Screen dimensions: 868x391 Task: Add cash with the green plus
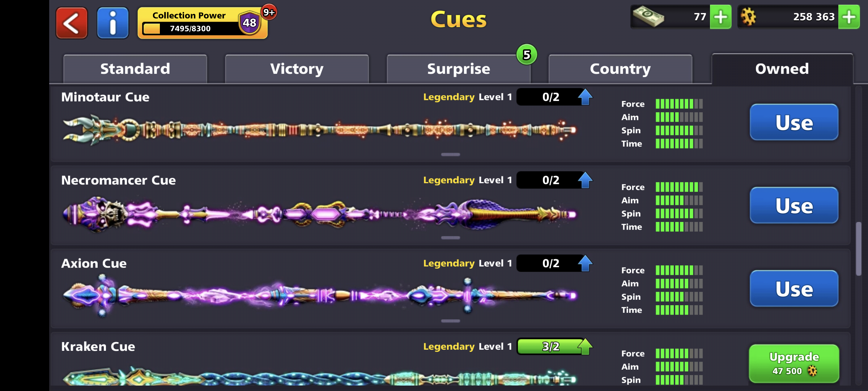tap(721, 17)
